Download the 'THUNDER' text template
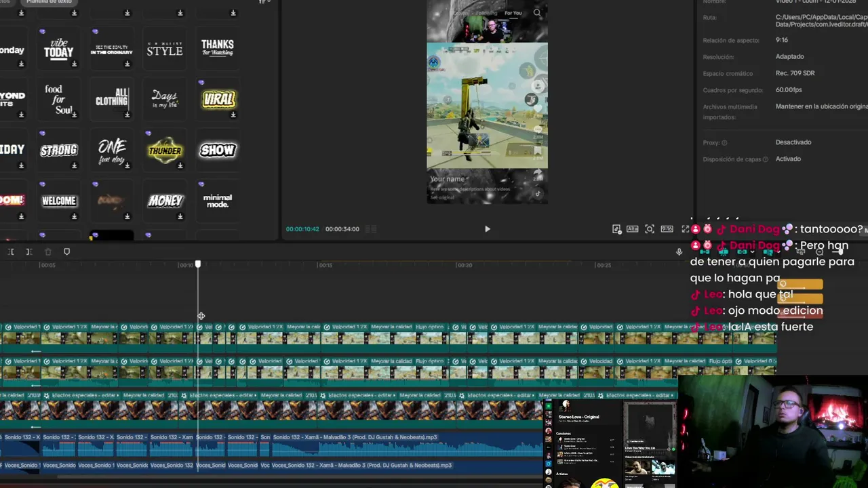This screenshot has height=488, width=868. coord(180,165)
